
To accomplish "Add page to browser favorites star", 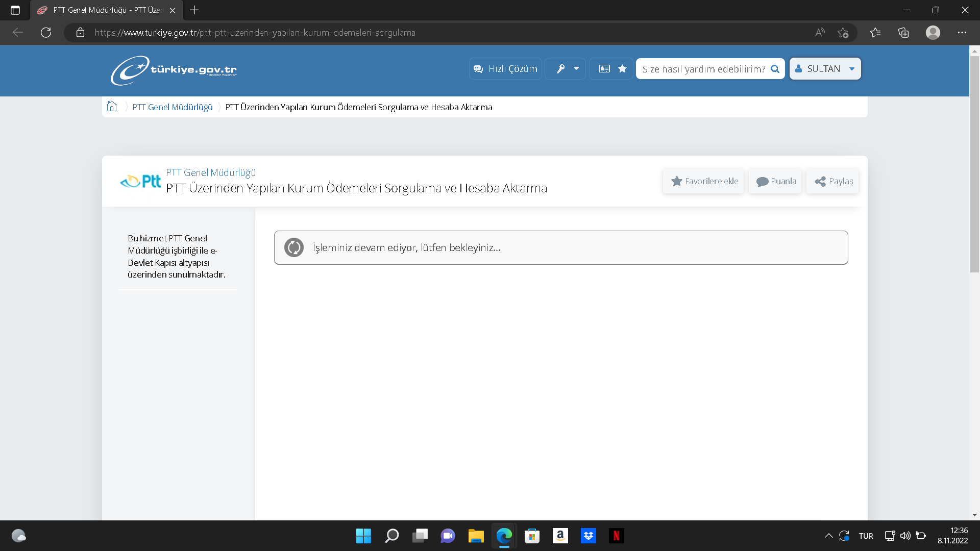I will click(843, 33).
